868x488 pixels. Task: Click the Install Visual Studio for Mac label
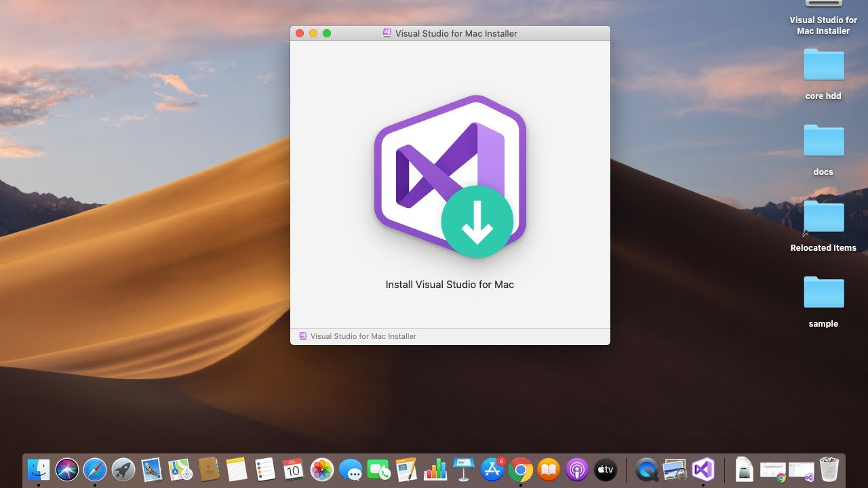(450, 285)
